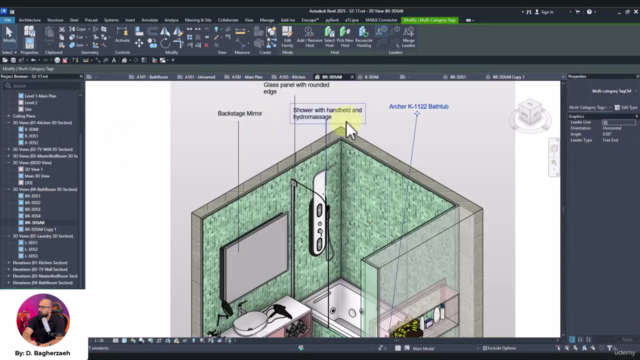Screen dimensions: 640x360
Task: Click the Merge Leaders tool
Action: [408, 37]
